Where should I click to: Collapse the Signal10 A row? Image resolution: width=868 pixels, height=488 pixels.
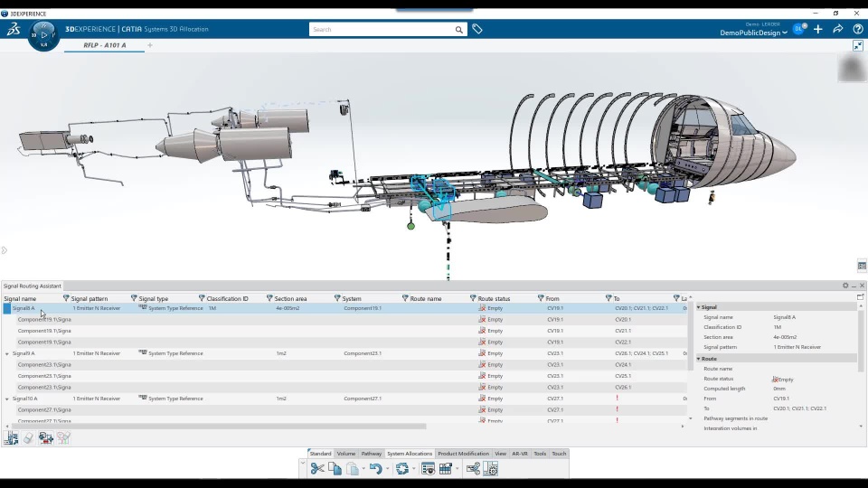click(7, 399)
